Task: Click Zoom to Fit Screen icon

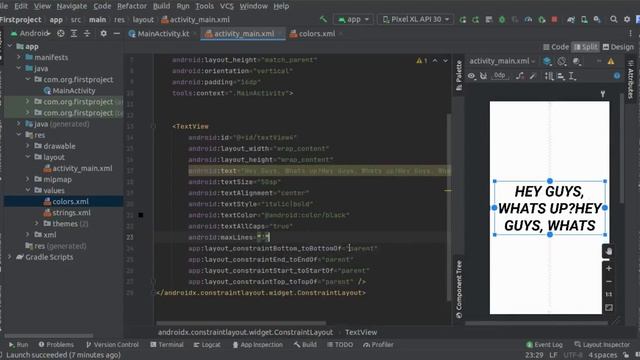Action: tap(609, 307)
